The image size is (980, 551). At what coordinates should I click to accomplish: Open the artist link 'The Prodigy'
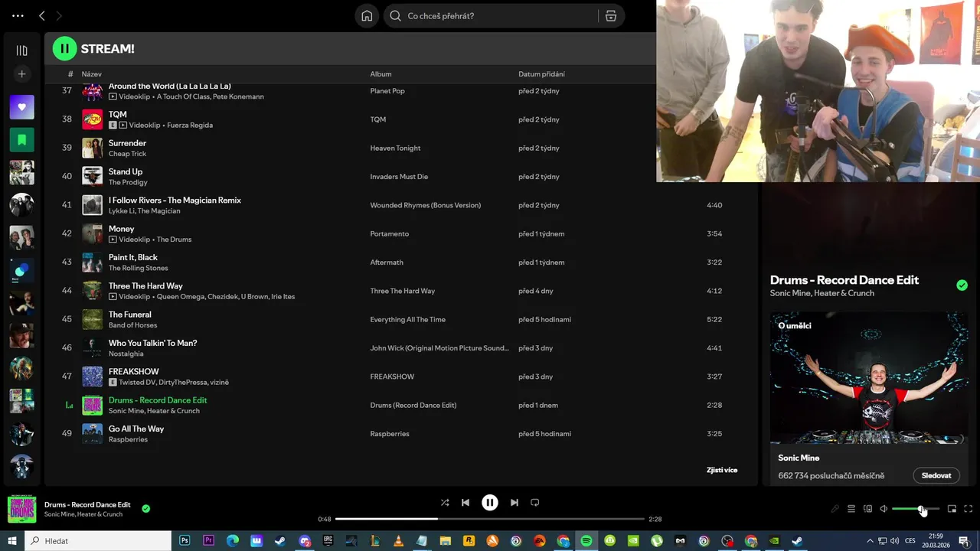point(128,182)
